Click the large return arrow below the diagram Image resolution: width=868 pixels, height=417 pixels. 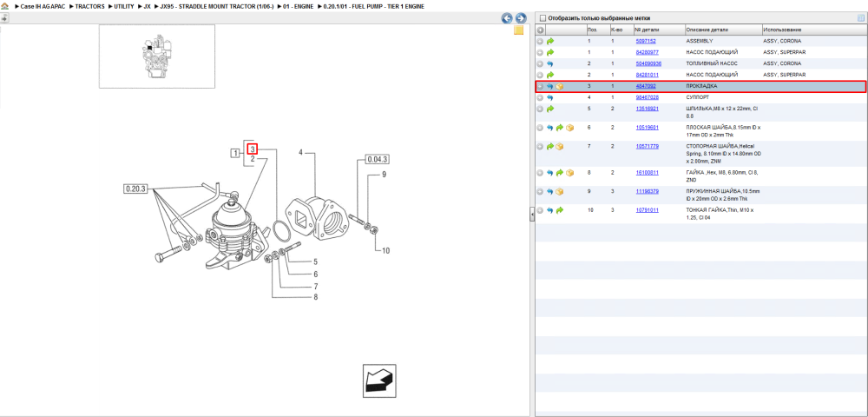click(379, 381)
